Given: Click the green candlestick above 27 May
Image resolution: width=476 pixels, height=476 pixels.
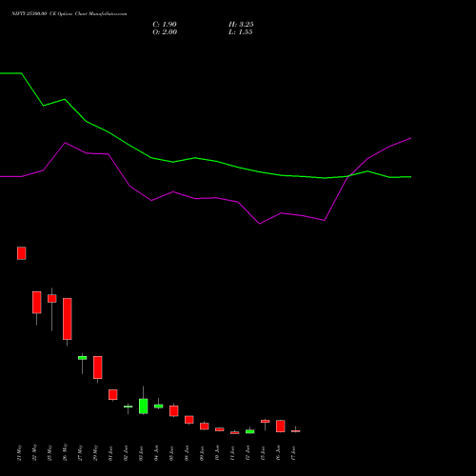Looking at the screenshot, I should (83, 358).
